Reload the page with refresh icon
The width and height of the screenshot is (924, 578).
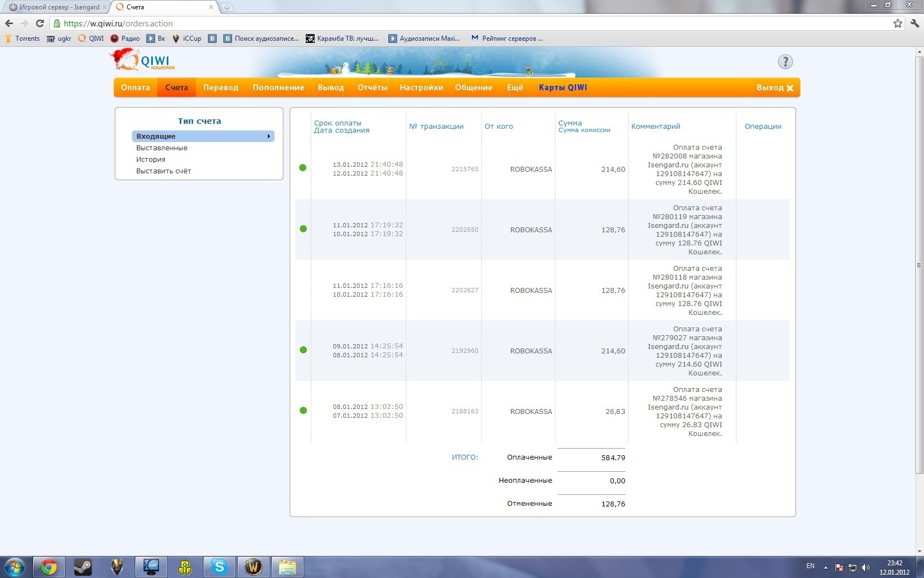point(40,23)
